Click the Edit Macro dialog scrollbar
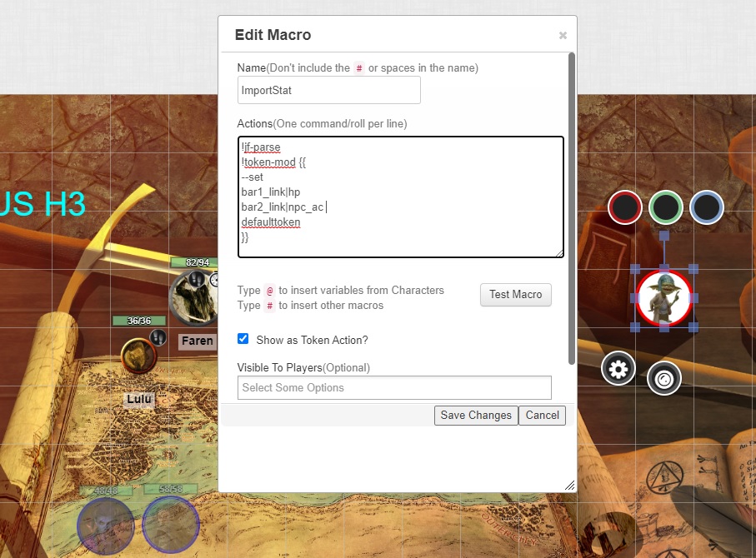 (571, 208)
